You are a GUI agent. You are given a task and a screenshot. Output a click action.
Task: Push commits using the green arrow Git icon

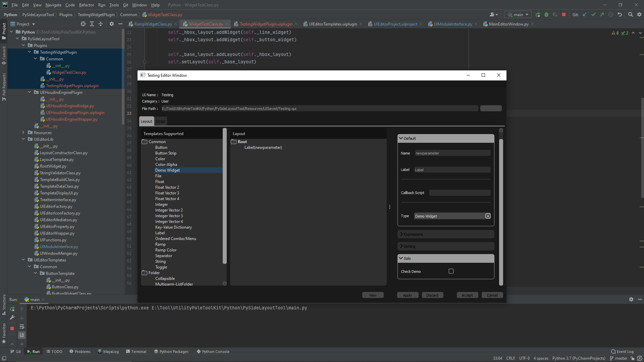(x=602, y=14)
